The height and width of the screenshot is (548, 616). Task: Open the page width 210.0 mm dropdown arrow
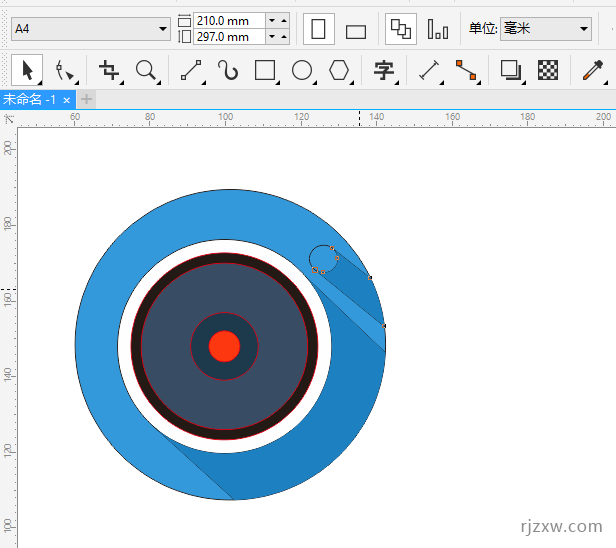272,20
